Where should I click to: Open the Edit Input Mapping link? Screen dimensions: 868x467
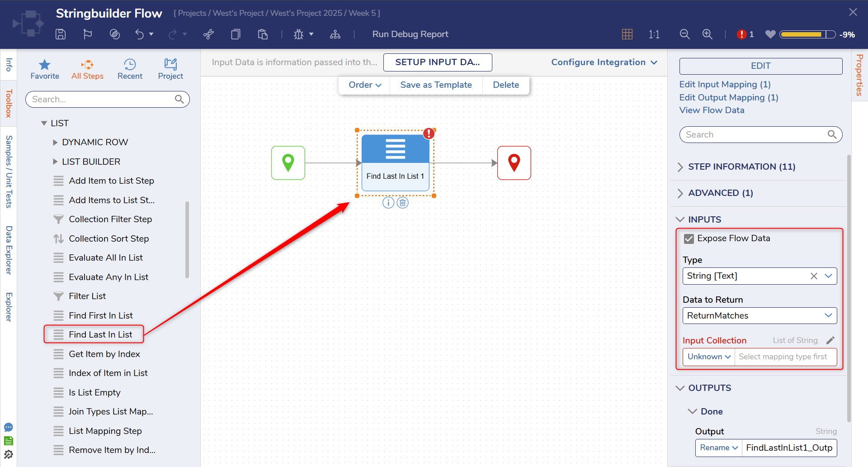pos(725,85)
